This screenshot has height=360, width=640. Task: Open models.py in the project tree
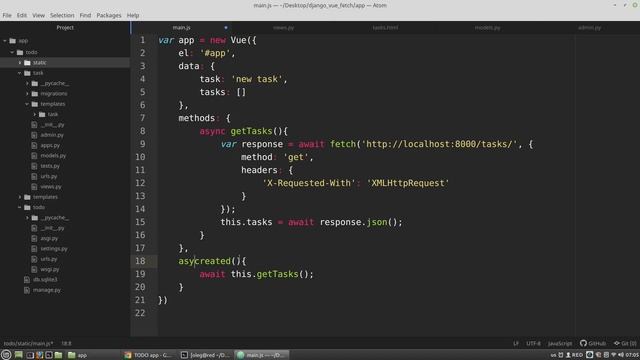click(x=53, y=156)
